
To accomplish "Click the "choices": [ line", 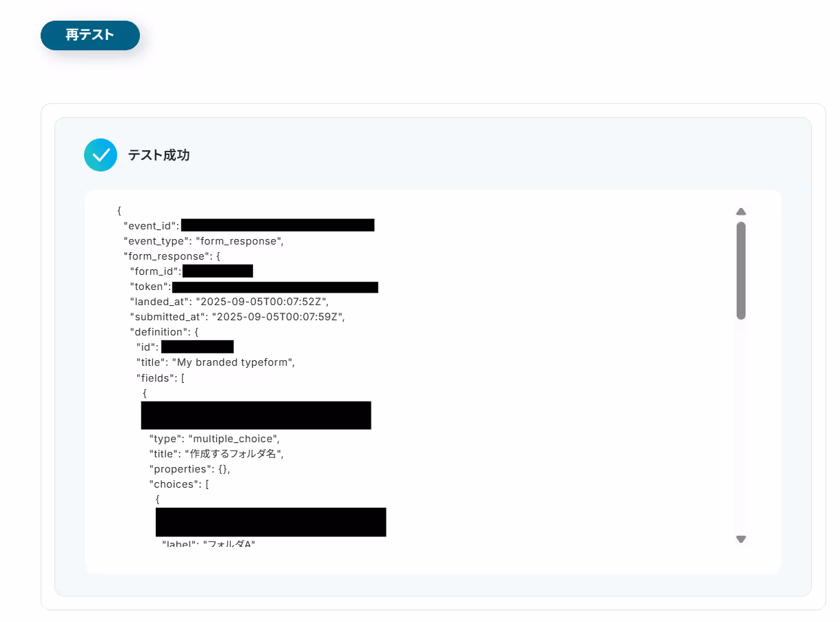I will (x=179, y=484).
